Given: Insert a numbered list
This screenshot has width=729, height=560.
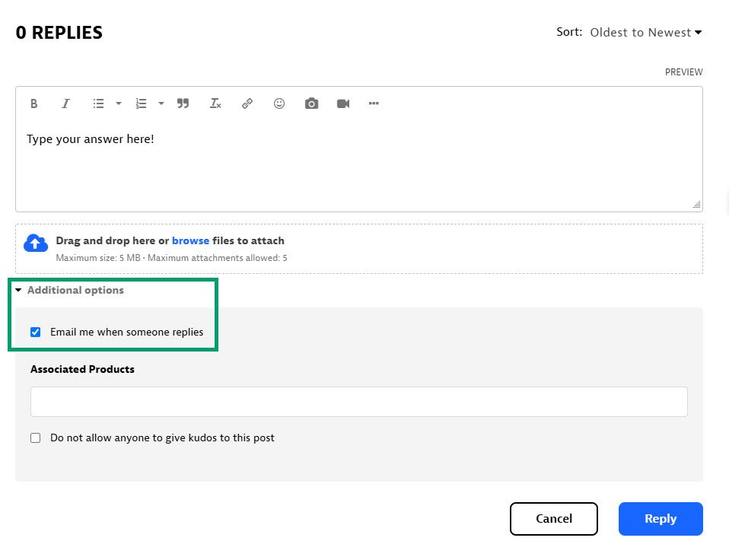Looking at the screenshot, I should pyautogui.click(x=141, y=103).
